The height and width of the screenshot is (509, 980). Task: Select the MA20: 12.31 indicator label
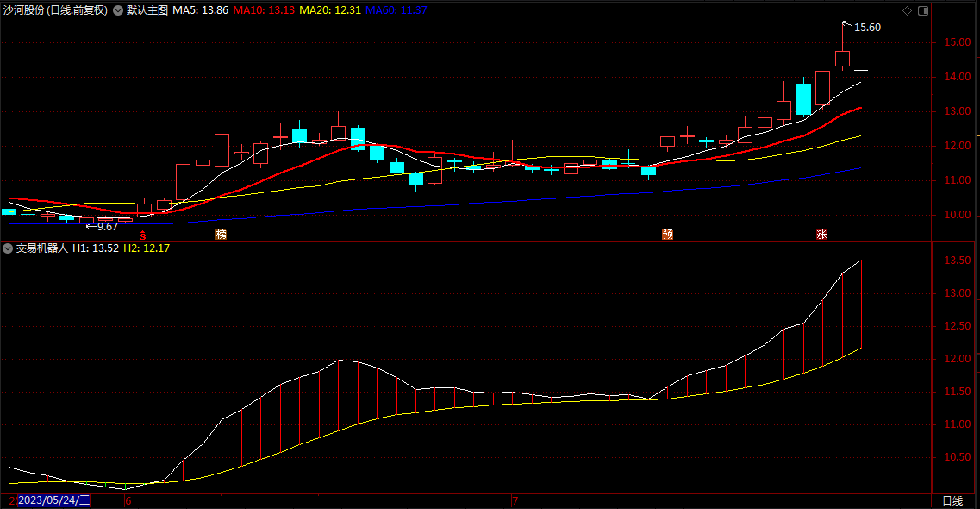click(x=330, y=10)
